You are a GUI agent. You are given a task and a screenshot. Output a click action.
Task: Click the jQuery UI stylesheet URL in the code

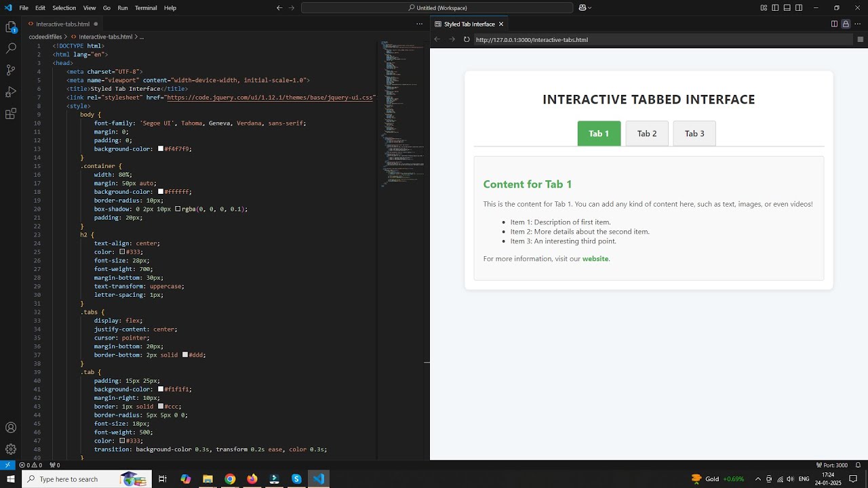tap(271, 98)
